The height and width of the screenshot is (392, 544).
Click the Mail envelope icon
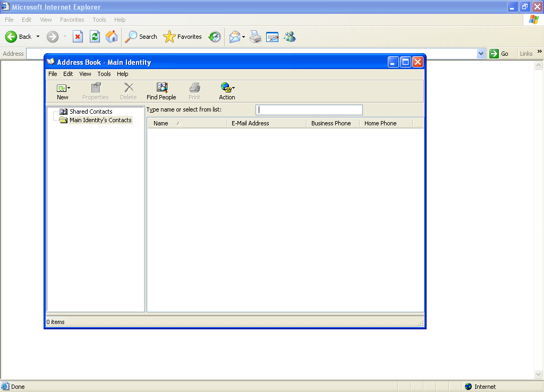(x=235, y=37)
